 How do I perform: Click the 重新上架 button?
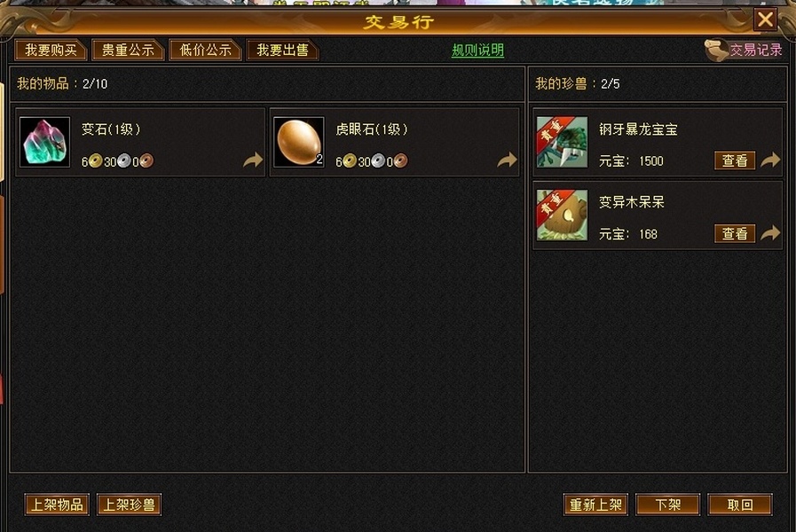[x=595, y=505]
